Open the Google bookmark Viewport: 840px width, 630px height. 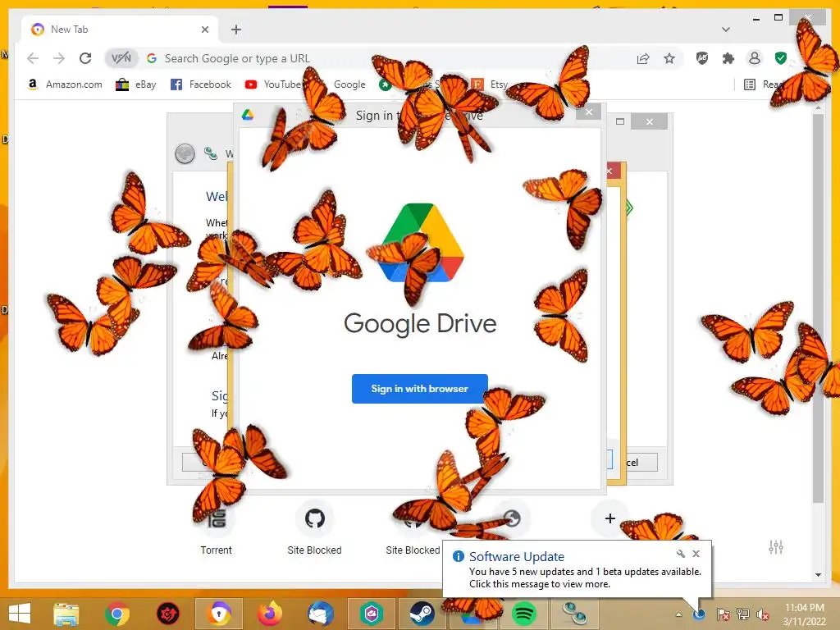(x=349, y=84)
